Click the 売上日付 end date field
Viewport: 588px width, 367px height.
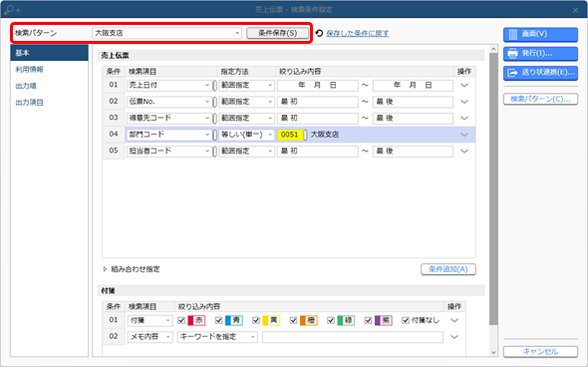coord(413,85)
